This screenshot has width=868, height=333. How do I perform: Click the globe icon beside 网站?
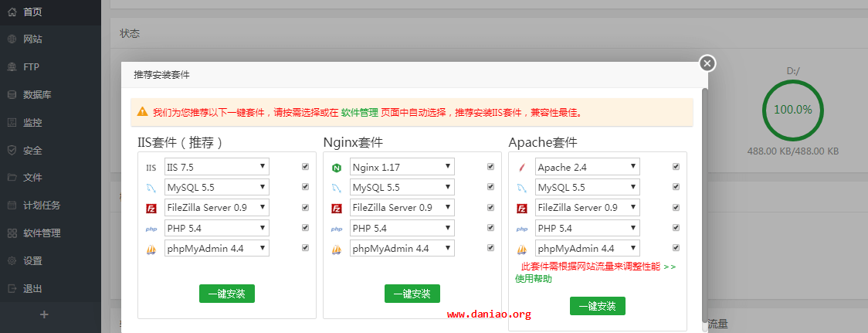12,39
